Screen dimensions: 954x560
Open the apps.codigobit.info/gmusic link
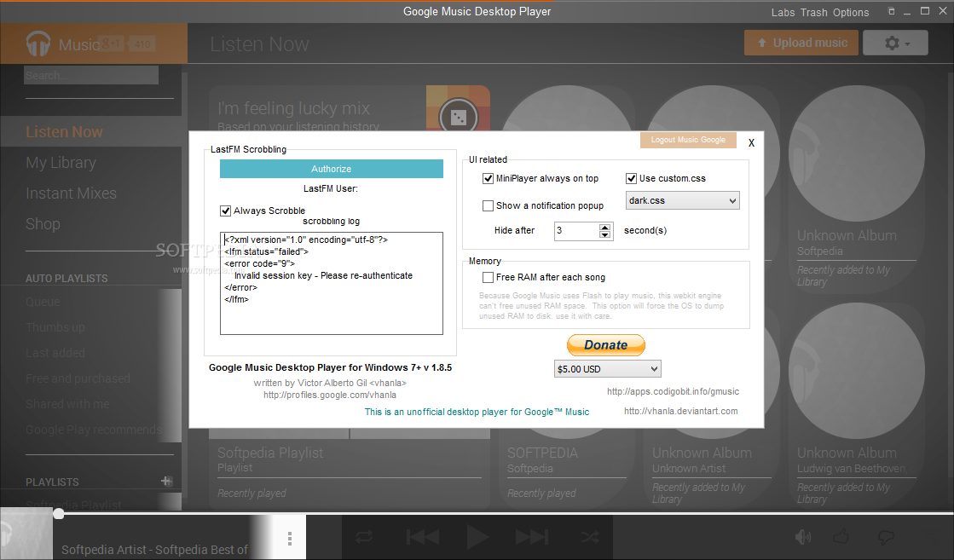click(x=673, y=391)
